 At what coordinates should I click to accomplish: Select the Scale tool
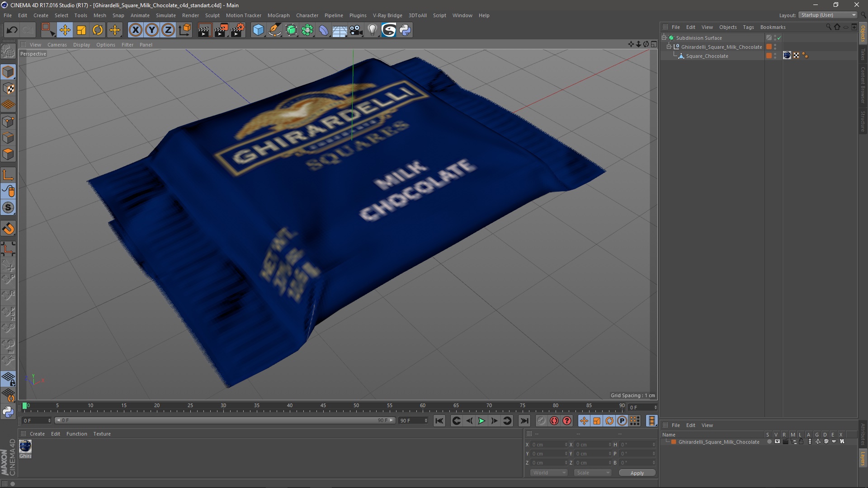tap(81, 30)
